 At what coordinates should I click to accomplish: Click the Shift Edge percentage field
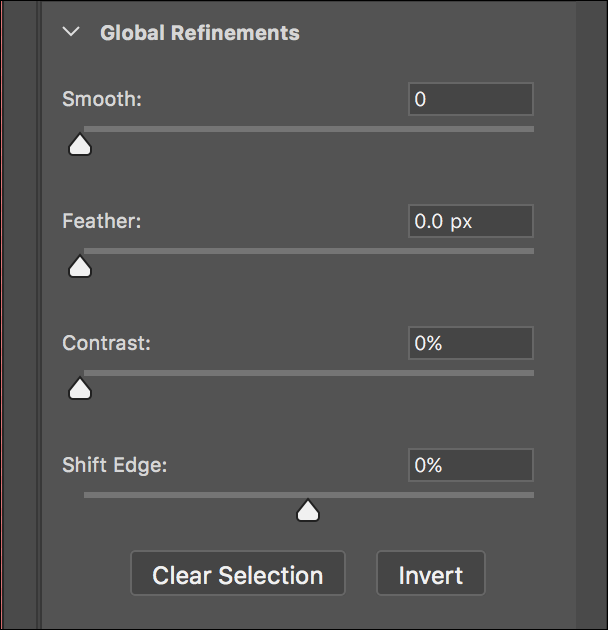(x=471, y=465)
